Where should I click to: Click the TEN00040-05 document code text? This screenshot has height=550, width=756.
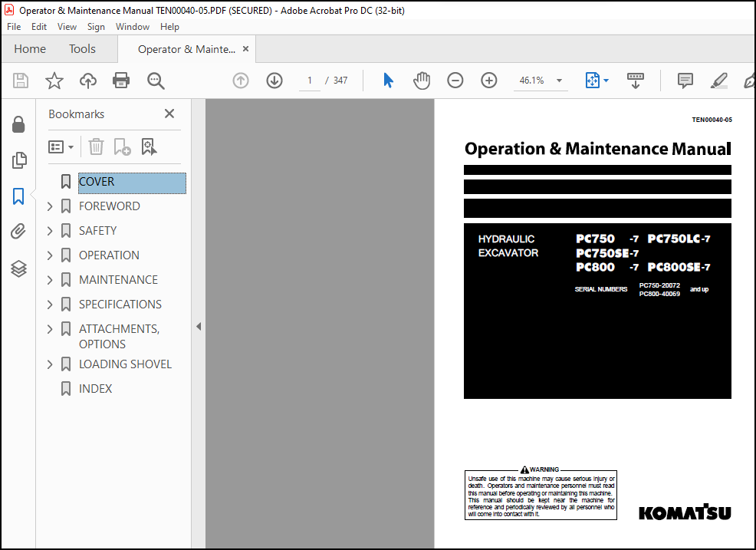click(x=712, y=120)
